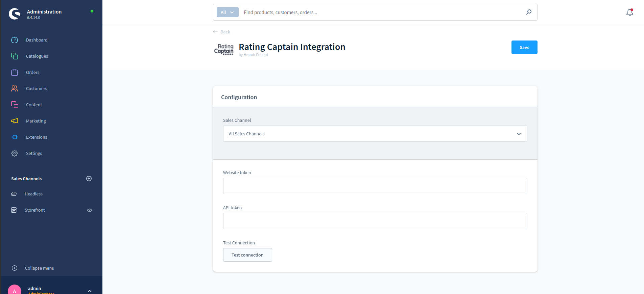Click the Back arrow icon

point(215,32)
